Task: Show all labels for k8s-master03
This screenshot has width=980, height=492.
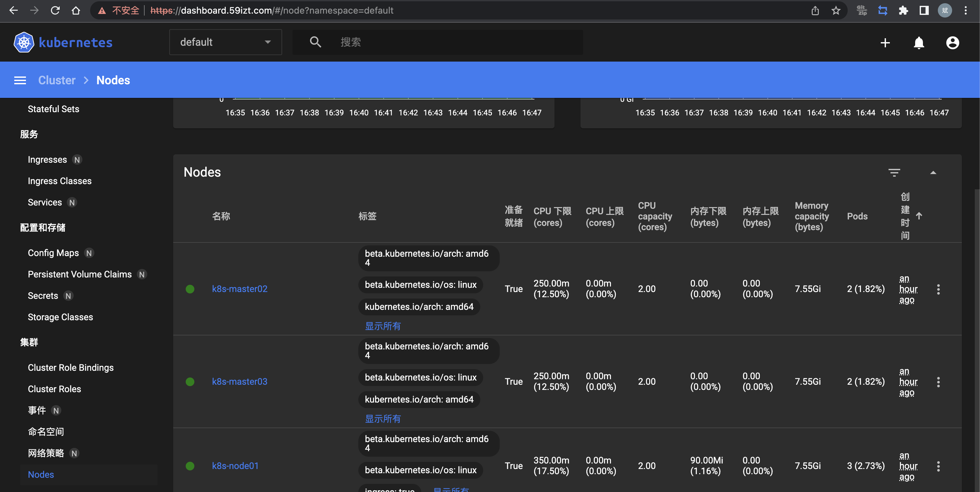Action: (x=382, y=419)
